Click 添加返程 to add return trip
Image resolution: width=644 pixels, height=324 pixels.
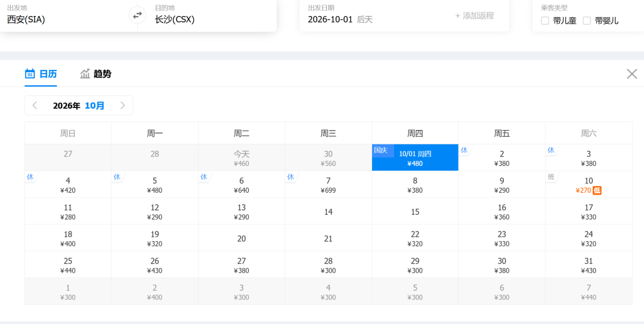[x=475, y=16]
